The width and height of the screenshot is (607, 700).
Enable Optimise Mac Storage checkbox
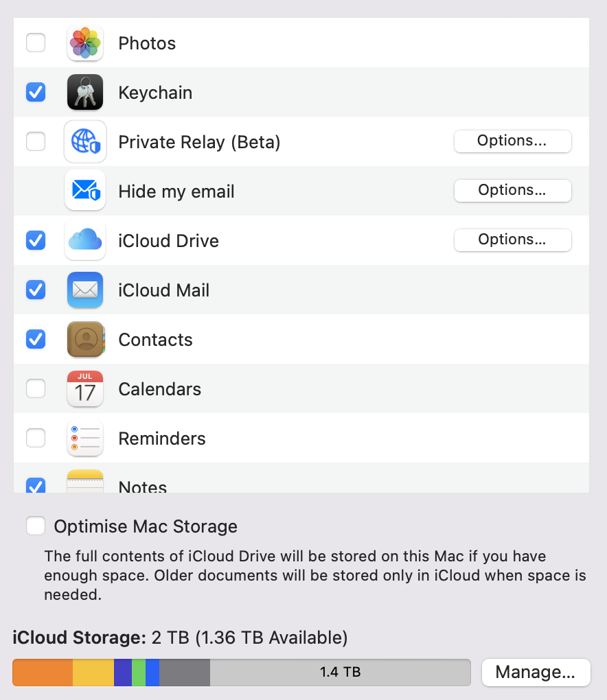click(x=36, y=526)
